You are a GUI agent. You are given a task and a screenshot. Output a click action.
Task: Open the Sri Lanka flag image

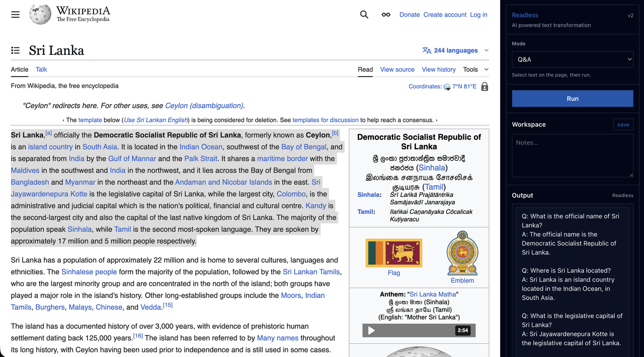click(393, 253)
